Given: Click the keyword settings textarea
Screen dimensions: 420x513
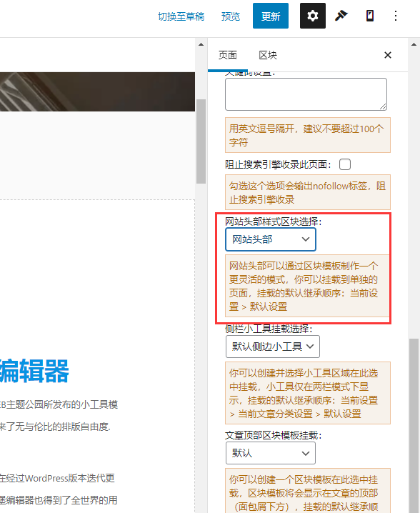Looking at the screenshot, I should [306, 94].
